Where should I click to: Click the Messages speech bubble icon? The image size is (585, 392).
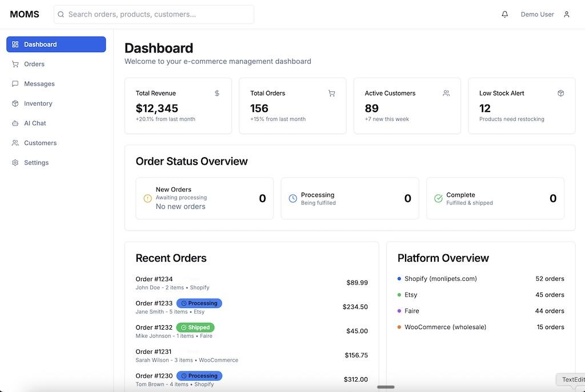click(15, 83)
